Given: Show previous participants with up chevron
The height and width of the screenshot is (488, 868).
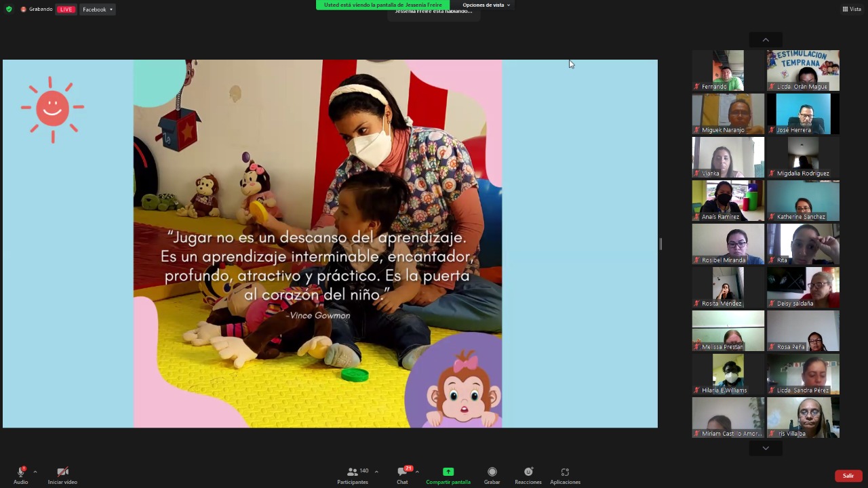Looking at the screenshot, I should click(x=766, y=40).
